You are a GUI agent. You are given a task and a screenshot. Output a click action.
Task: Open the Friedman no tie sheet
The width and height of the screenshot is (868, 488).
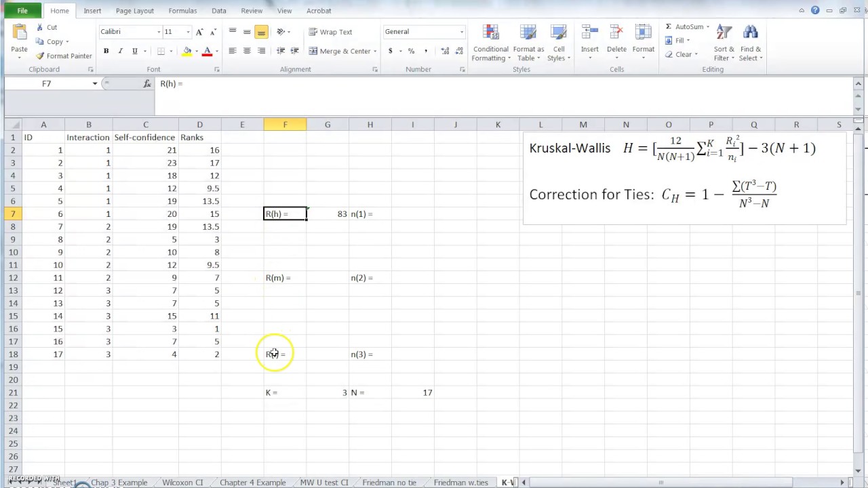tap(389, 483)
